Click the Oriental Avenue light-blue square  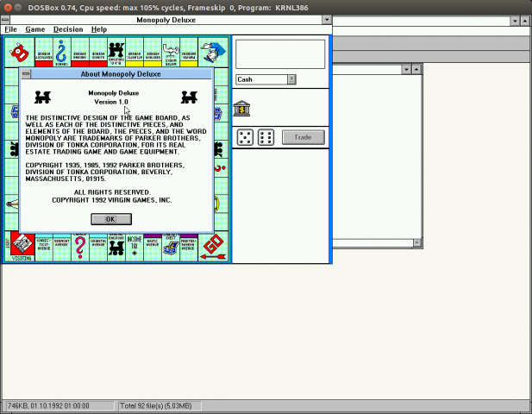pos(98,248)
